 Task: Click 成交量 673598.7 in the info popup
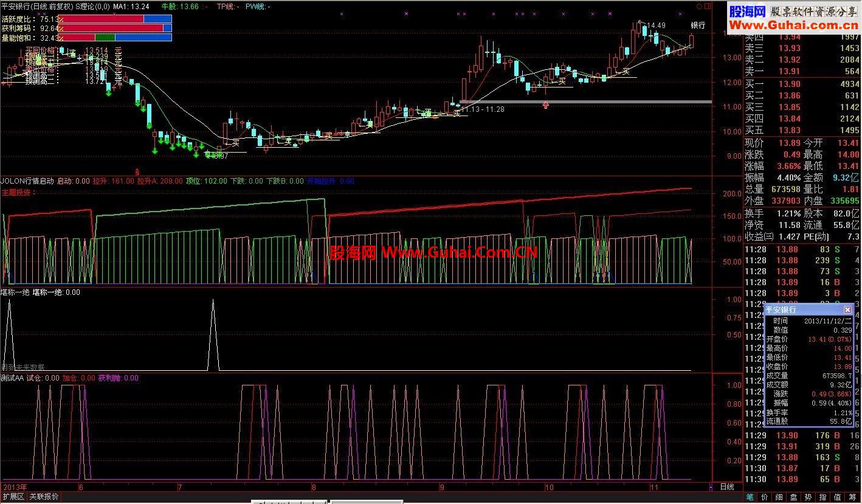point(809,376)
